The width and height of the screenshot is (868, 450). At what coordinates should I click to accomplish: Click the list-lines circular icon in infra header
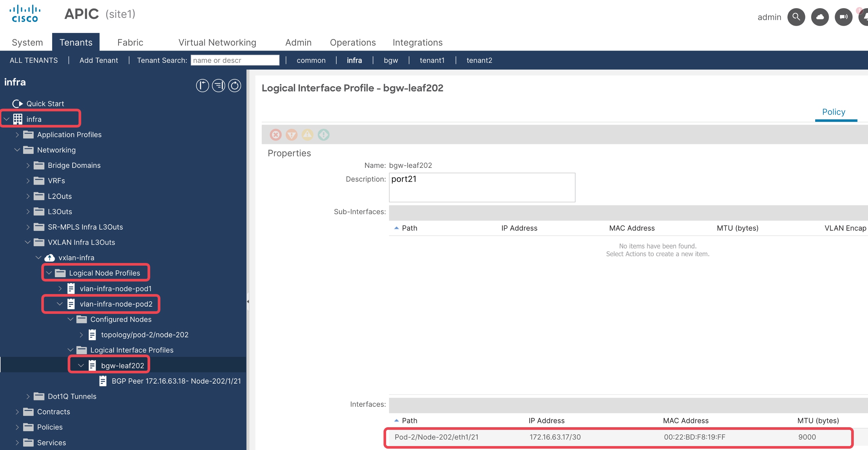(x=218, y=85)
